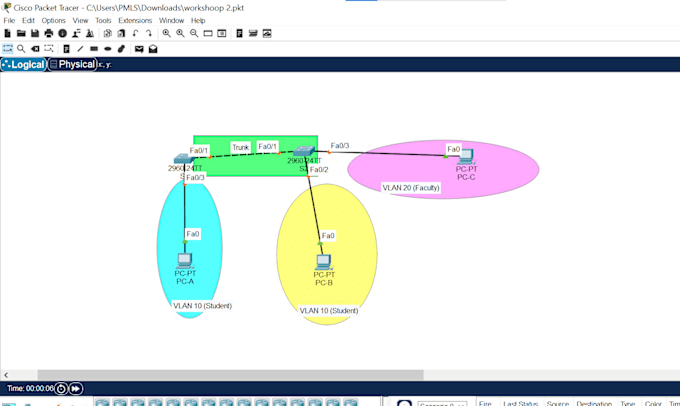The width and height of the screenshot is (680, 406).
Task: Click Fast Forward Time button
Action: point(76,389)
